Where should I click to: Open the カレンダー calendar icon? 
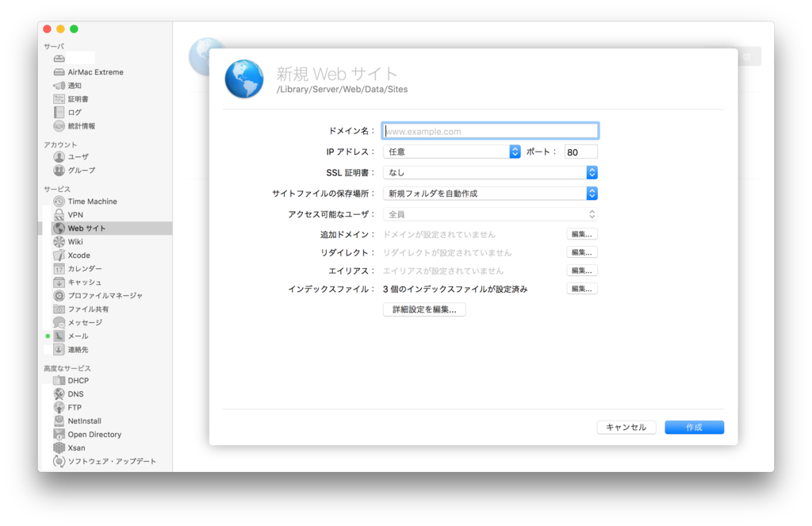tap(59, 268)
